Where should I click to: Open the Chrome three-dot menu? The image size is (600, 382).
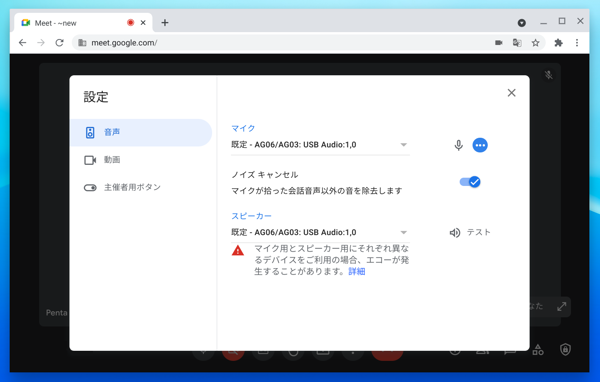[577, 43]
